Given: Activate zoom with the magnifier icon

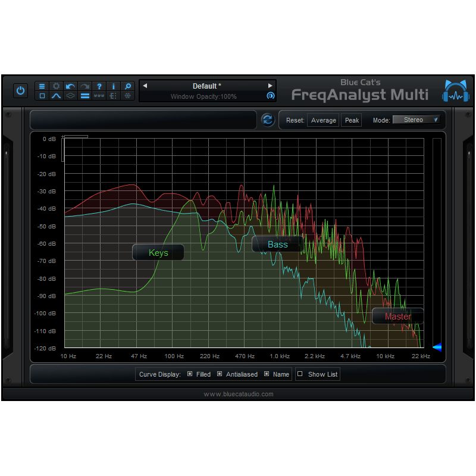Looking at the screenshot, I should click(x=127, y=86).
